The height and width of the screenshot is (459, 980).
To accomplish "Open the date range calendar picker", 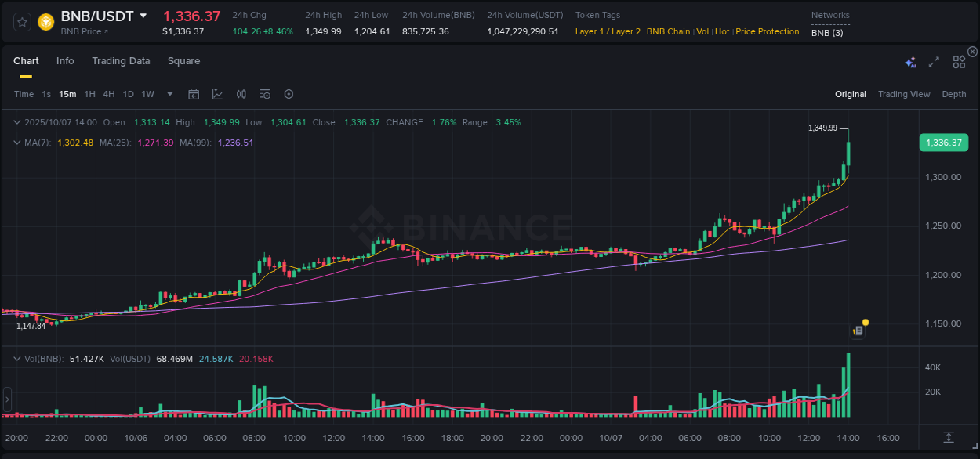I will point(194,94).
